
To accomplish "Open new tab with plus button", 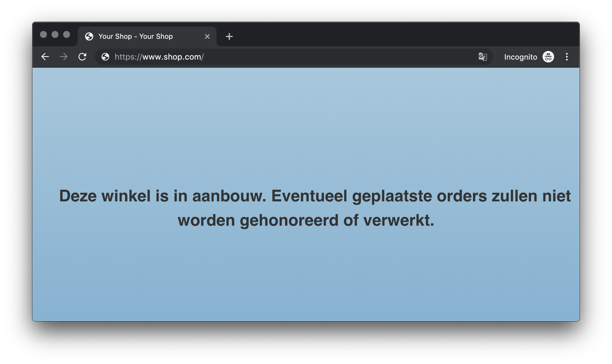I will pos(229,36).
